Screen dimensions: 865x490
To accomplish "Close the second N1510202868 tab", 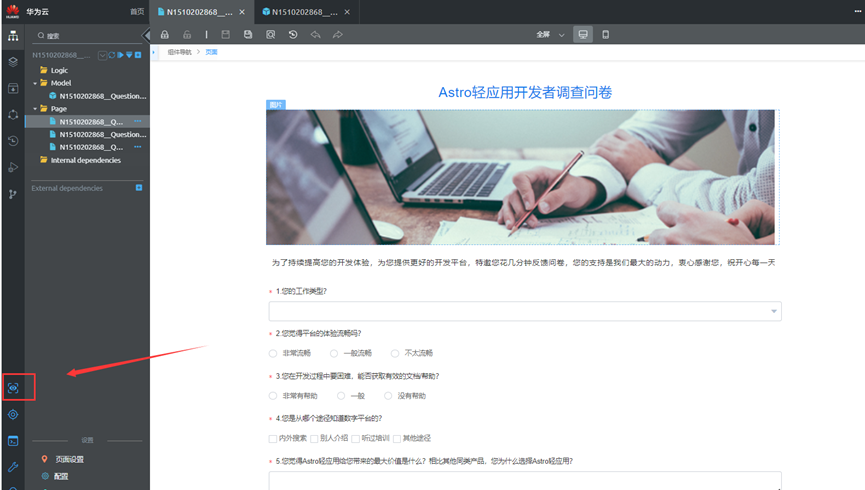I will pos(347,12).
